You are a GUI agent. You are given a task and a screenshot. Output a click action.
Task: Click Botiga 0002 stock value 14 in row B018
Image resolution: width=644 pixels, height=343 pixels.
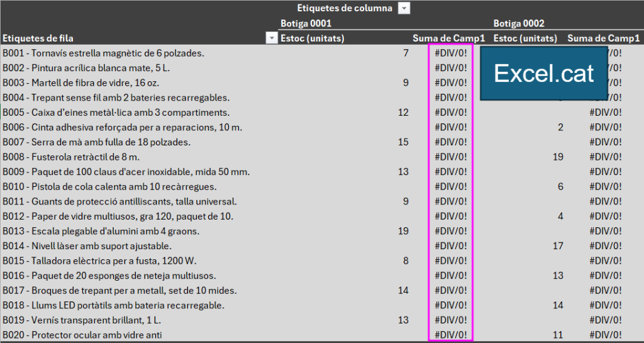[558, 305]
